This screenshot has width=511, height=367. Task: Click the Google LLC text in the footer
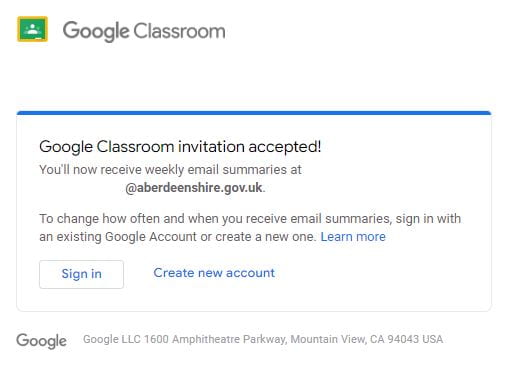[x=112, y=339]
